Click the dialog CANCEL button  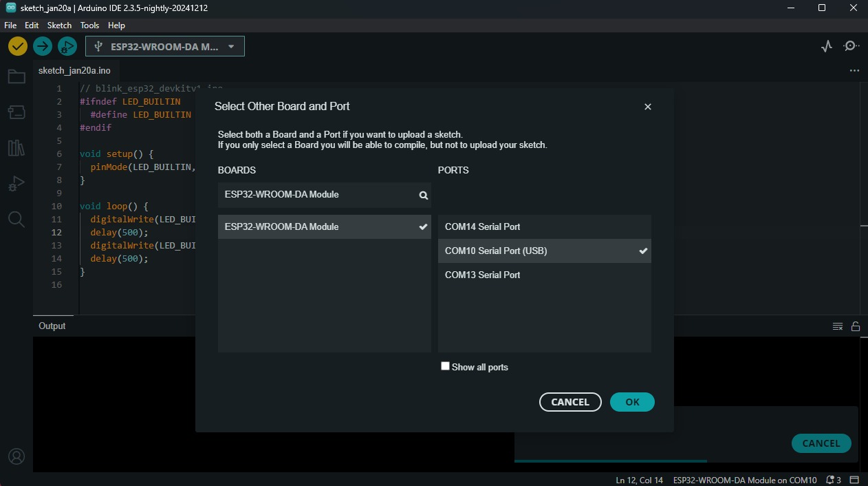coord(570,402)
